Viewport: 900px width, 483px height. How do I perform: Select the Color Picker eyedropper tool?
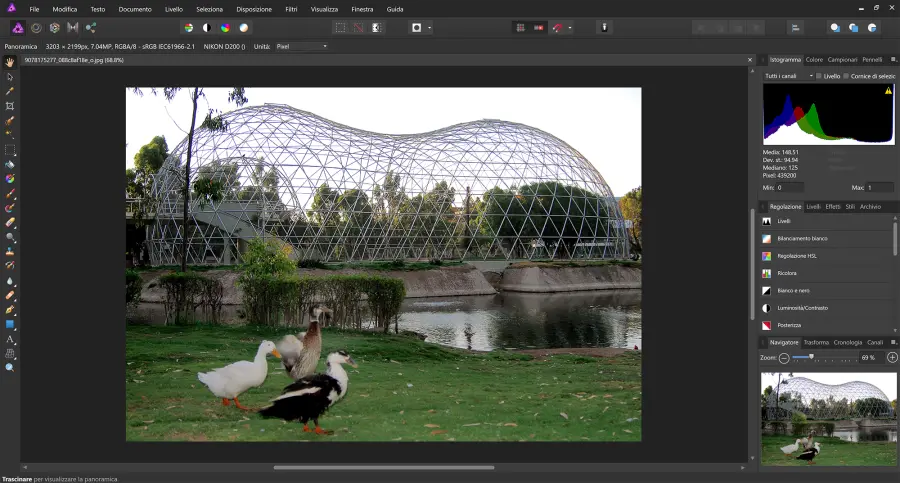(10, 91)
